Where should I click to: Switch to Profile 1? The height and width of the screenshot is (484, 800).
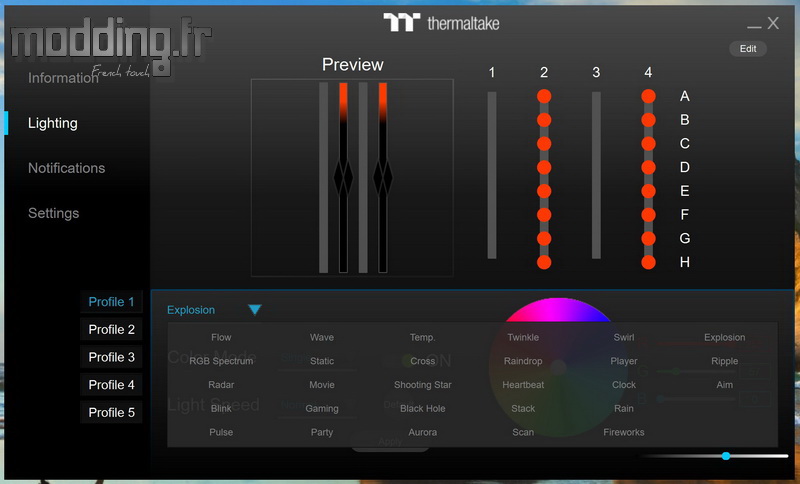pyautogui.click(x=111, y=302)
